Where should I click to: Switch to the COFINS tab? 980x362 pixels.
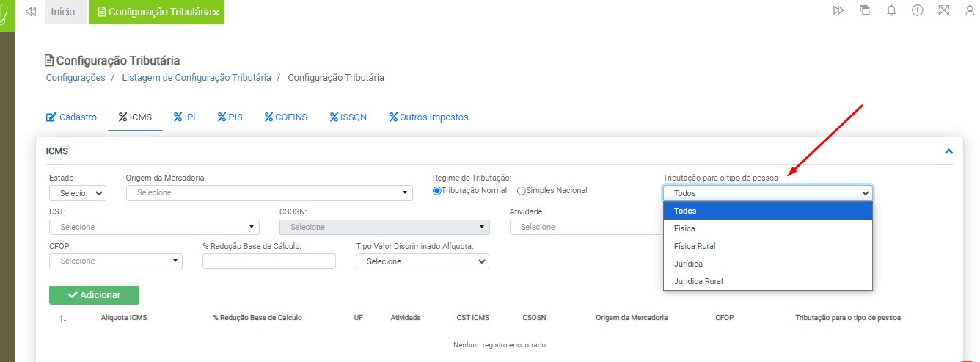coord(285,117)
